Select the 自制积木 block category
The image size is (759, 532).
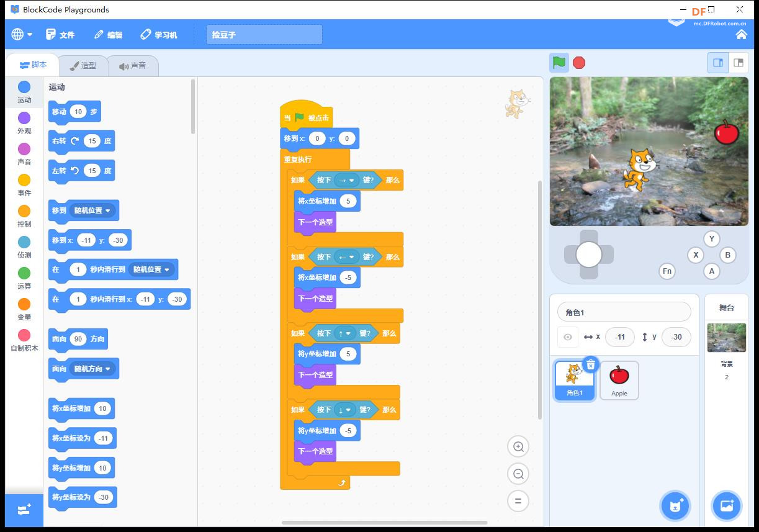pyautogui.click(x=24, y=340)
